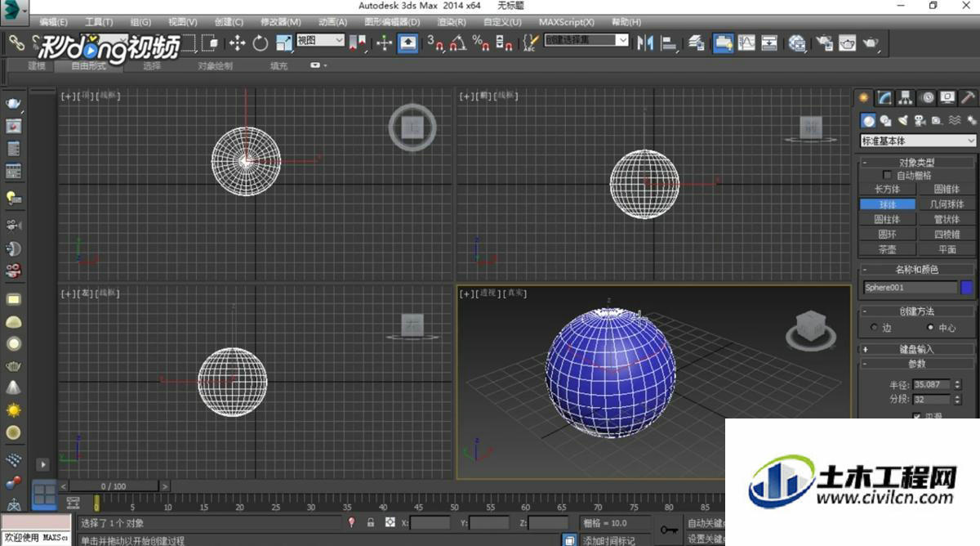Collapse the 参数 rollout
Screen dimensions: 980x546
pyautogui.click(x=917, y=364)
